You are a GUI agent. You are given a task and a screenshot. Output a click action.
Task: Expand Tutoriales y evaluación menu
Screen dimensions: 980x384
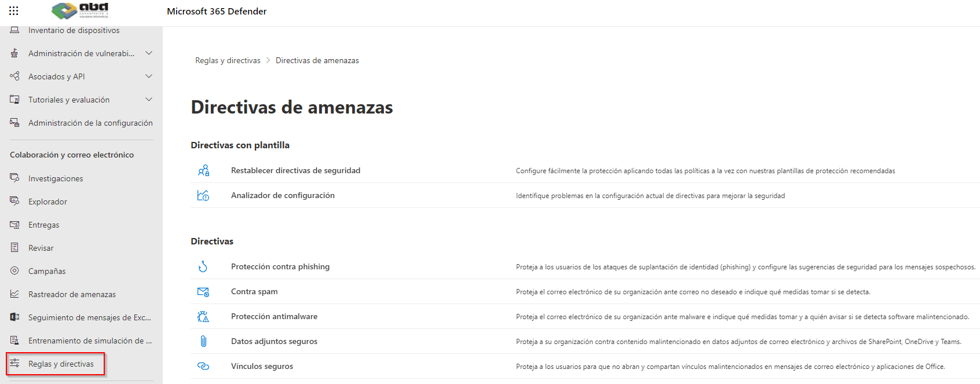[149, 100]
